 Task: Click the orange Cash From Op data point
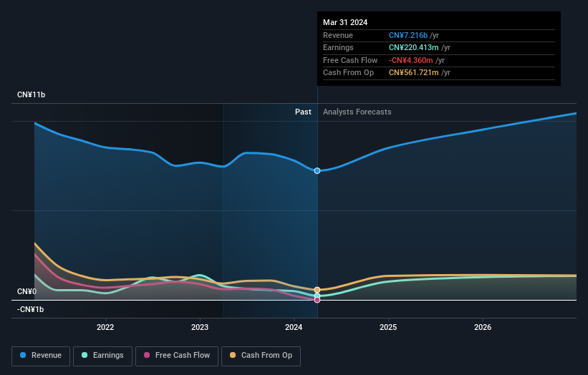pos(317,290)
